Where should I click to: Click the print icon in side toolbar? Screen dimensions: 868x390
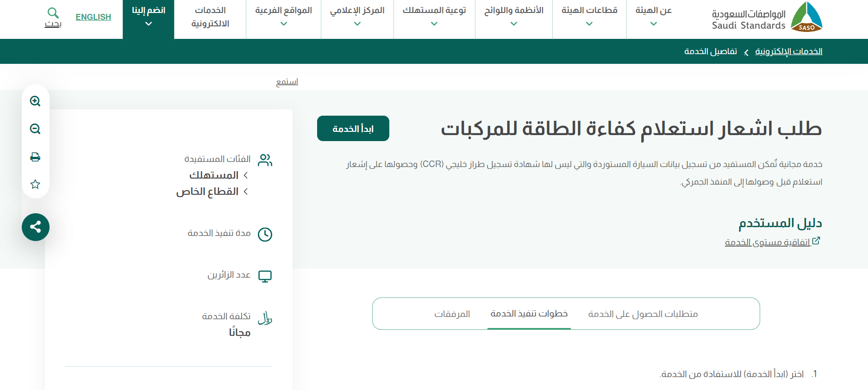pyautogui.click(x=35, y=157)
